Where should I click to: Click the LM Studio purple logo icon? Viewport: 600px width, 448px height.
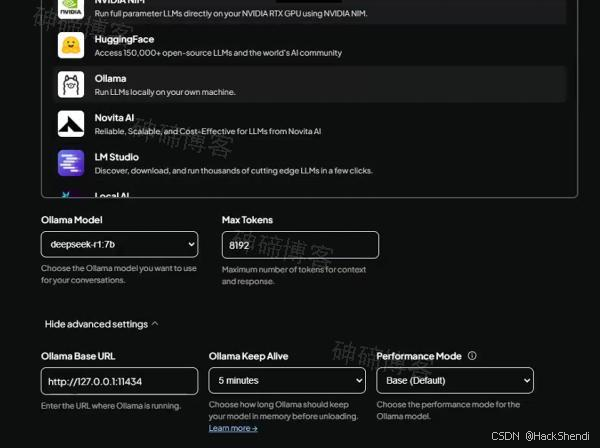71,163
